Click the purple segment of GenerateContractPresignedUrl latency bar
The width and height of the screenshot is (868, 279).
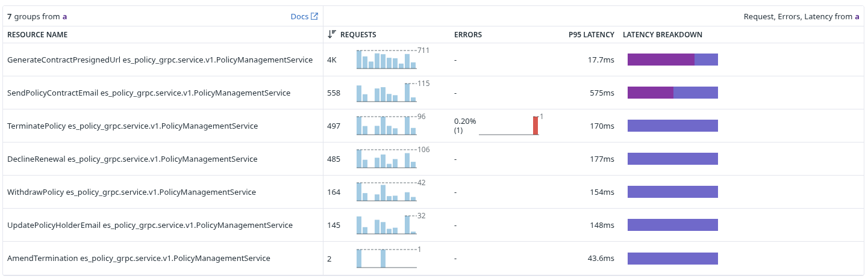point(661,60)
